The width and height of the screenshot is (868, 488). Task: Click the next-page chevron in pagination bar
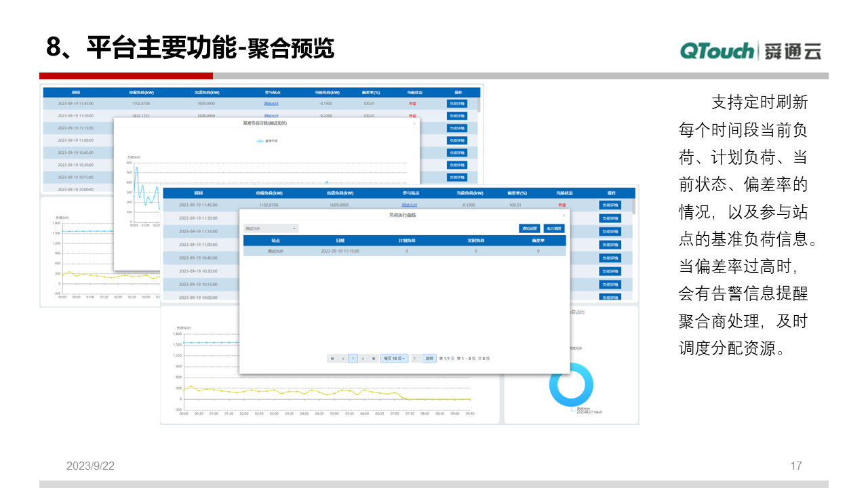[x=363, y=358]
